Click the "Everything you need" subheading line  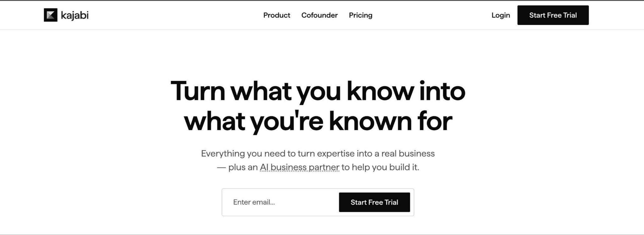point(318,153)
